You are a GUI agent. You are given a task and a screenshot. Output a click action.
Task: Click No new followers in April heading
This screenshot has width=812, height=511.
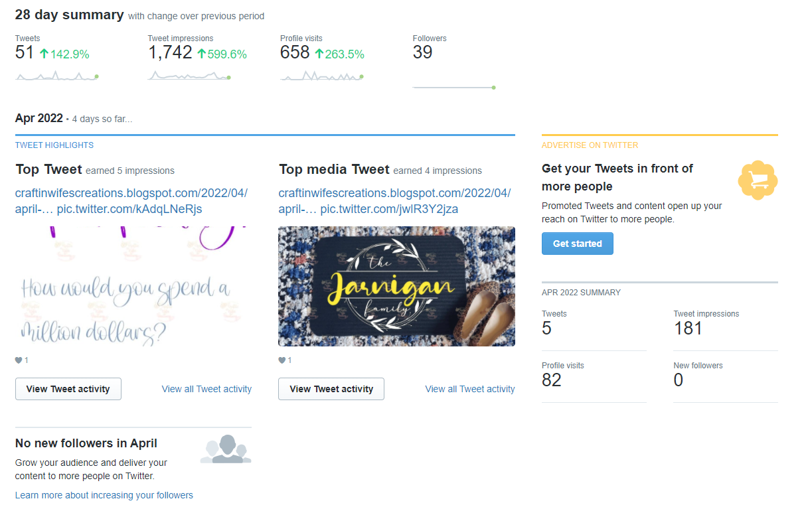(86, 443)
